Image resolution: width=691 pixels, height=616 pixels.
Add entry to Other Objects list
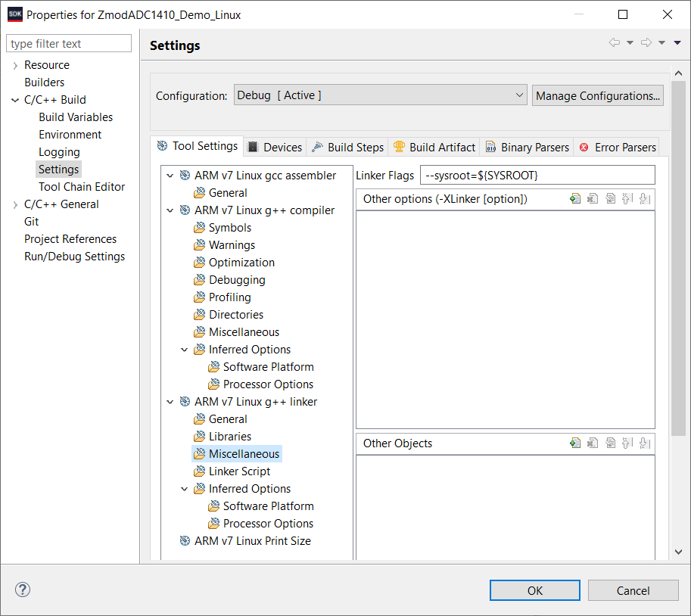pyautogui.click(x=575, y=443)
